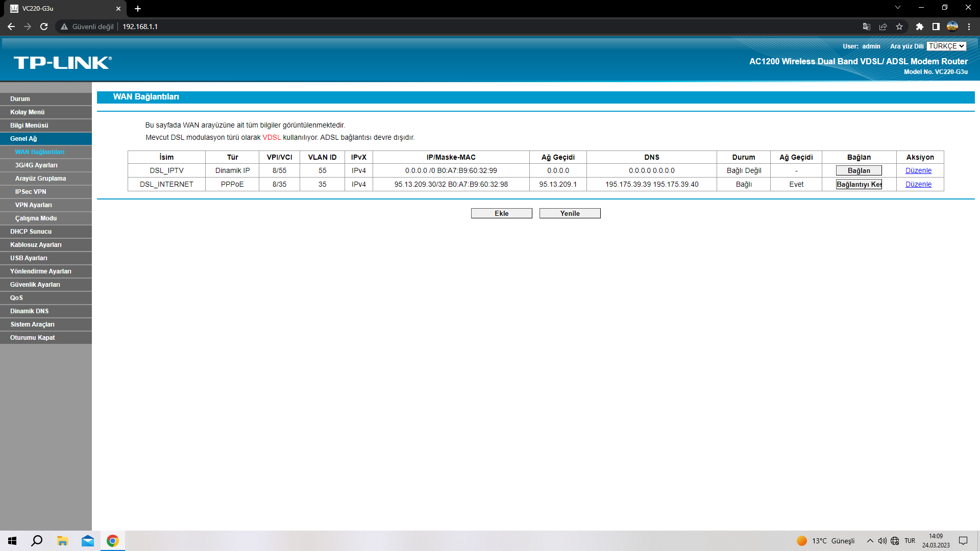Click the Google Translate icon in address bar
Image resolution: width=980 pixels, height=551 pixels.
point(867,27)
